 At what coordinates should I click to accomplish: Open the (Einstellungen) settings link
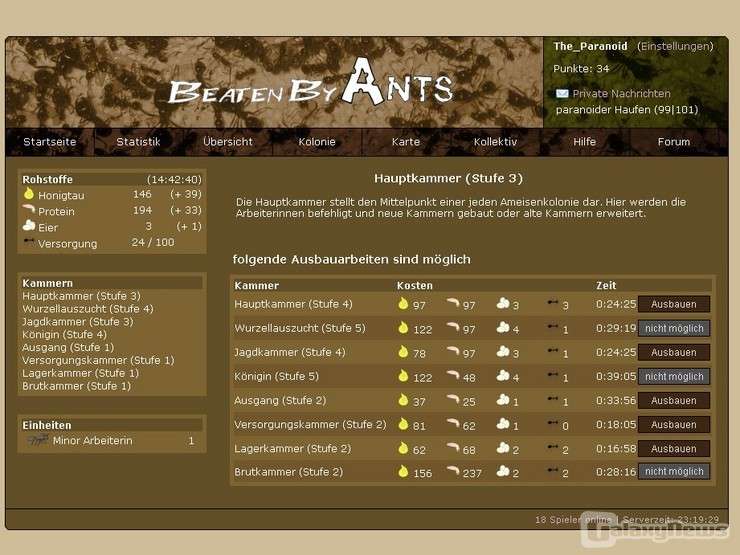(675, 46)
